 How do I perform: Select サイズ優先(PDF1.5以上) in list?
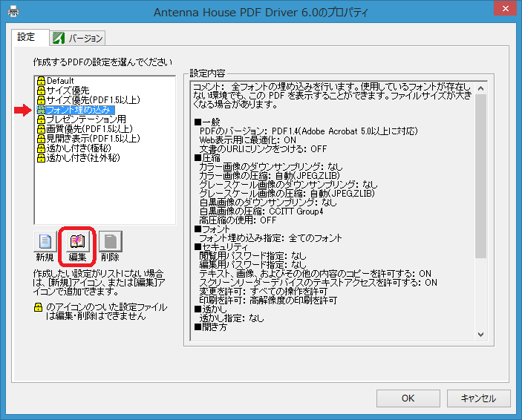point(94,100)
